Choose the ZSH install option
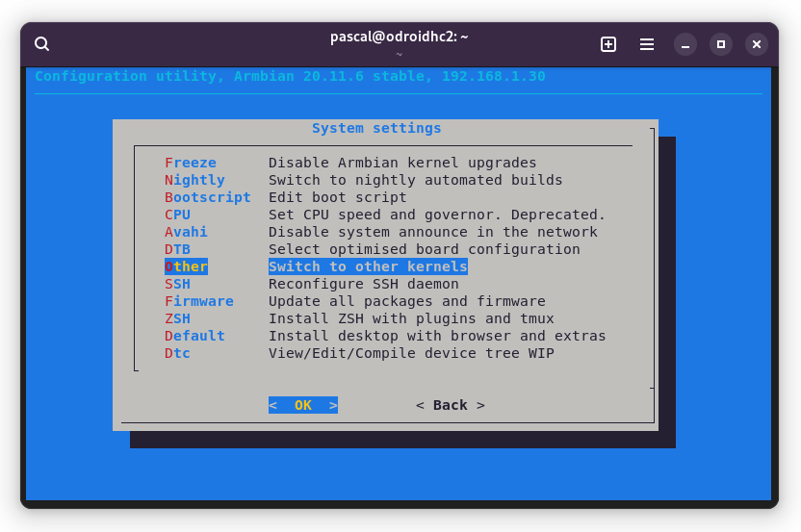This screenshot has height=532, width=801. pyautogui.click(x=177, y=319)
